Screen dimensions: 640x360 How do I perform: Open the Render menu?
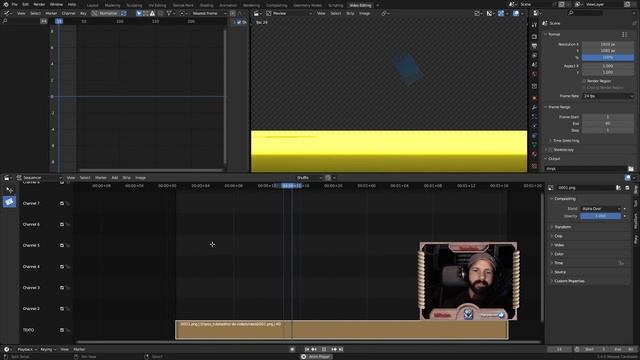tap(39, 4)
